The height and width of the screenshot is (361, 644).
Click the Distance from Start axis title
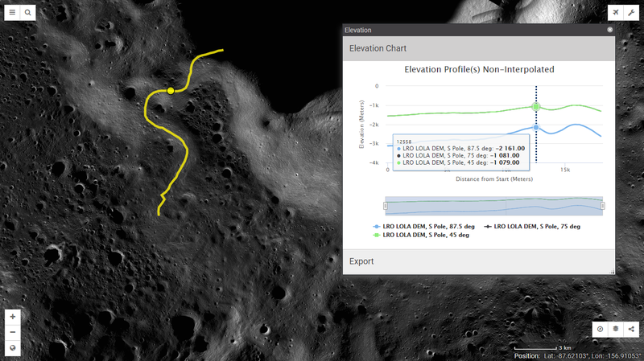point(494,178)
